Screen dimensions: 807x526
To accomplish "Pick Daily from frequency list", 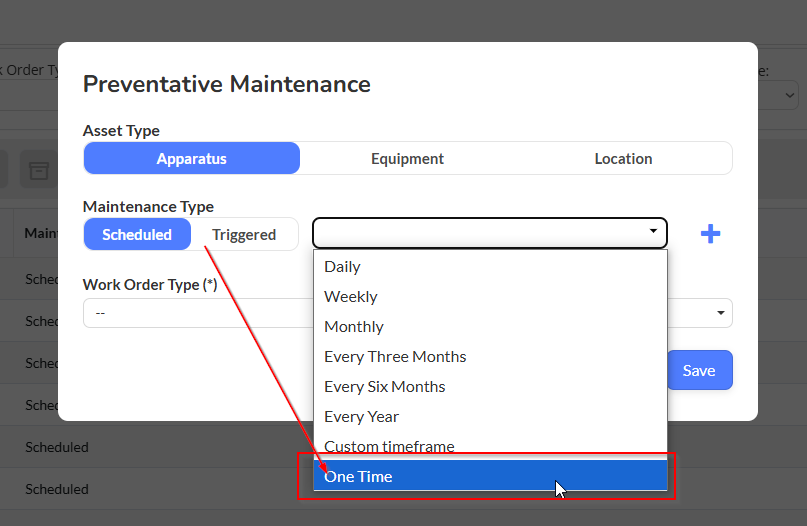I will tap(490, 267).
